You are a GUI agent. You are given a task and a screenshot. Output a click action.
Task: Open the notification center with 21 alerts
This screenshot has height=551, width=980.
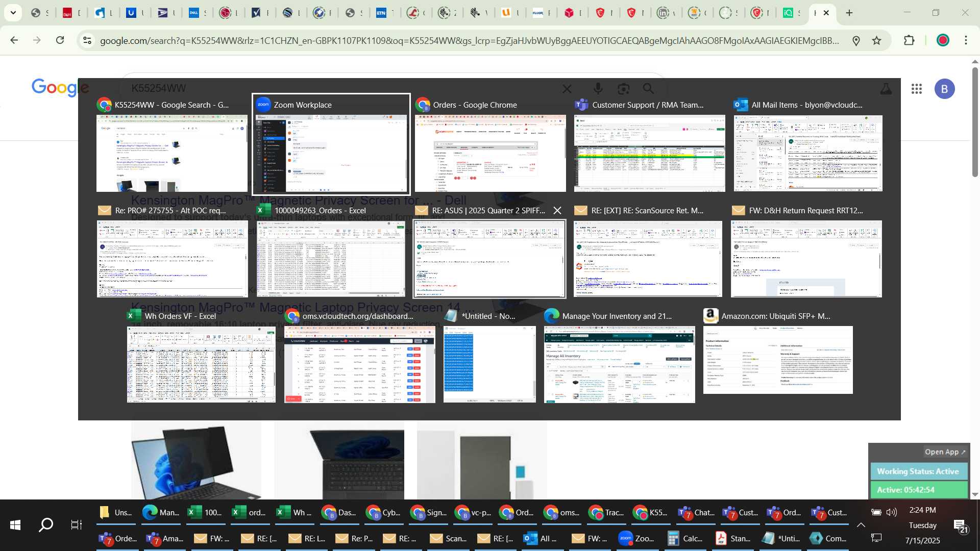[960, 526]
